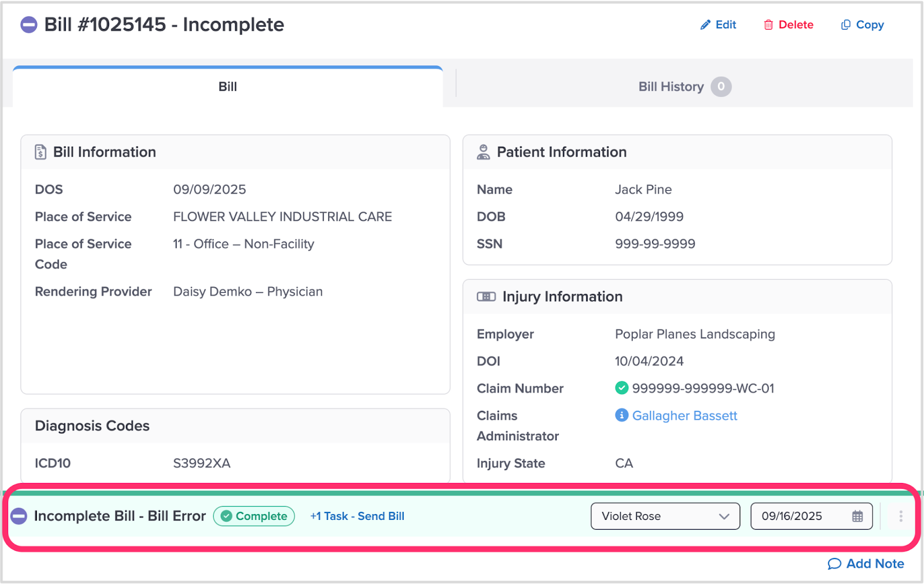
Task: Open the Gallagher Bassett claims administrator link
Action: [x=684, y=415]
